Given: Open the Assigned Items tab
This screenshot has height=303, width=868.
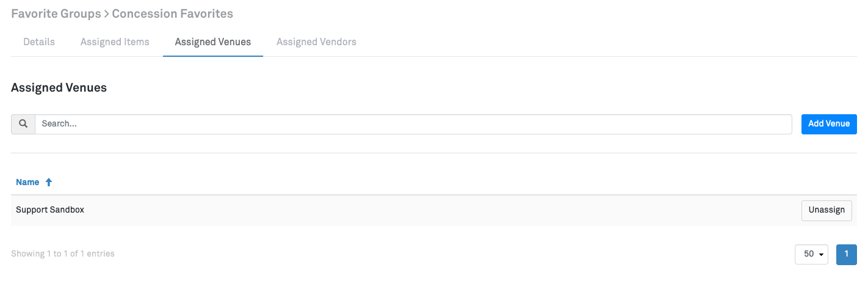Looking at the screenshot, I should (115, 42).
